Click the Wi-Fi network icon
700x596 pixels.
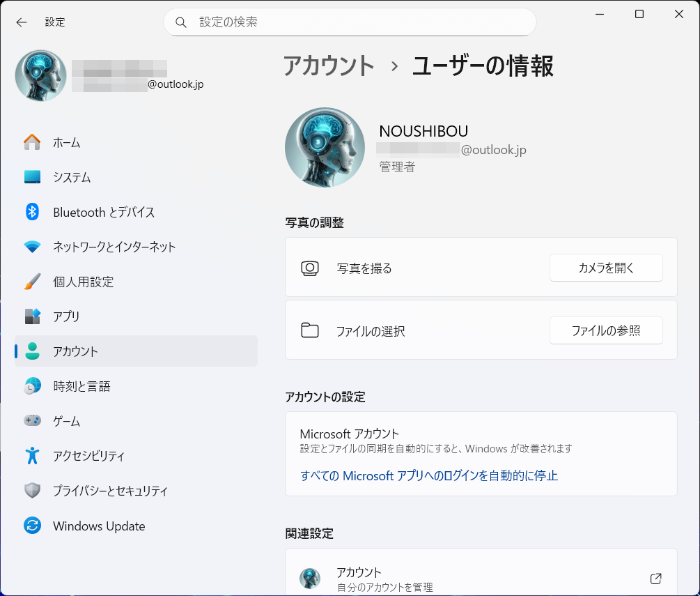(x=32, y=247)
